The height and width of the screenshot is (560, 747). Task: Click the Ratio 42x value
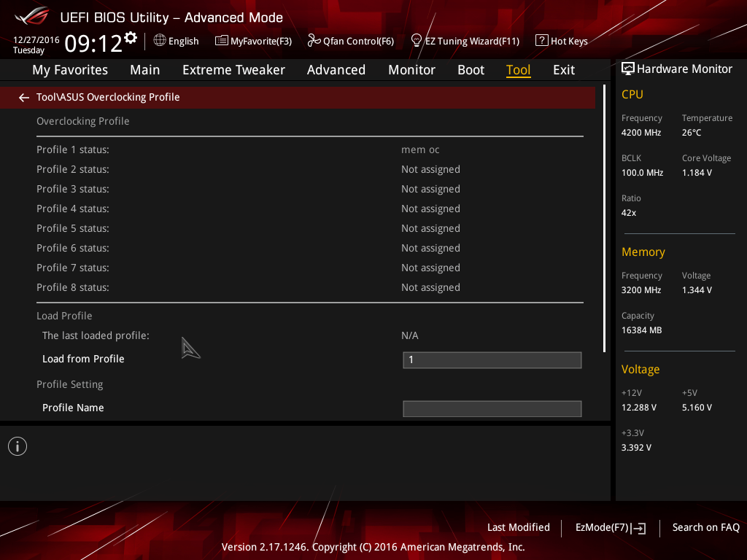tap(628, 213)
